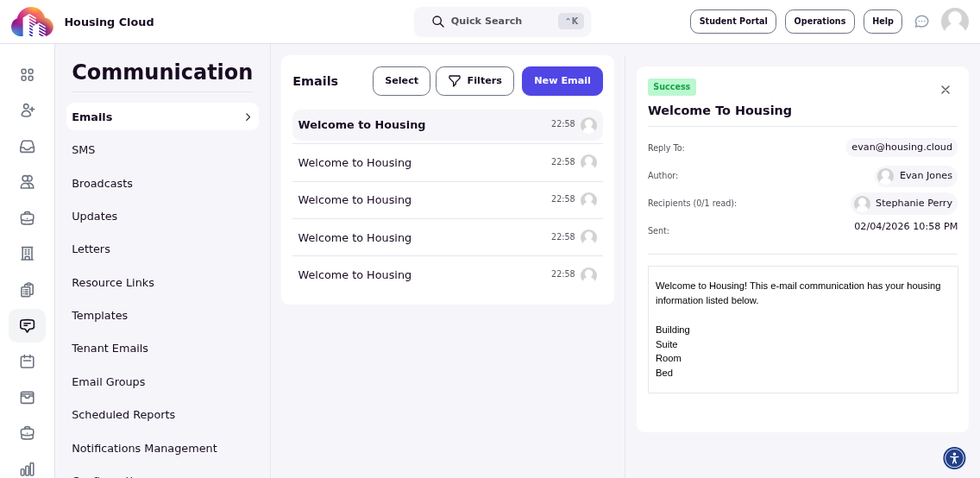Go to SMS section

click(84, 150)
